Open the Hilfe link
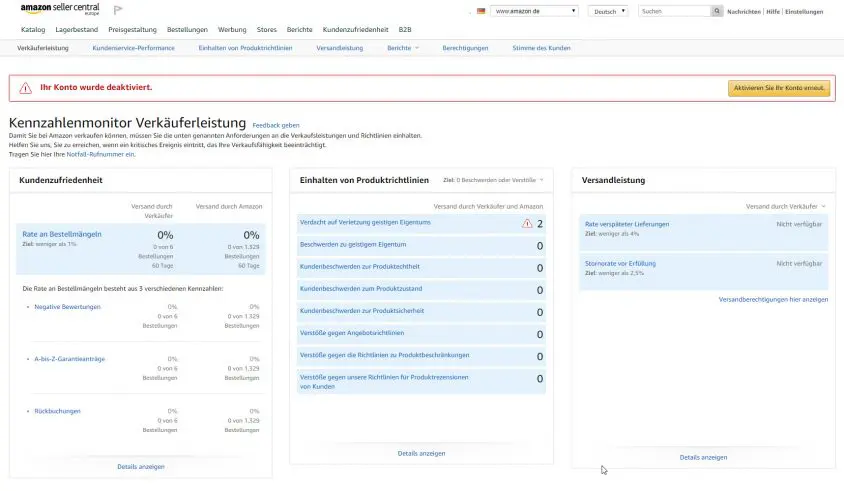The height and width of the screenshot is (491, 844). pyautogui.click(x=773, y=11)
